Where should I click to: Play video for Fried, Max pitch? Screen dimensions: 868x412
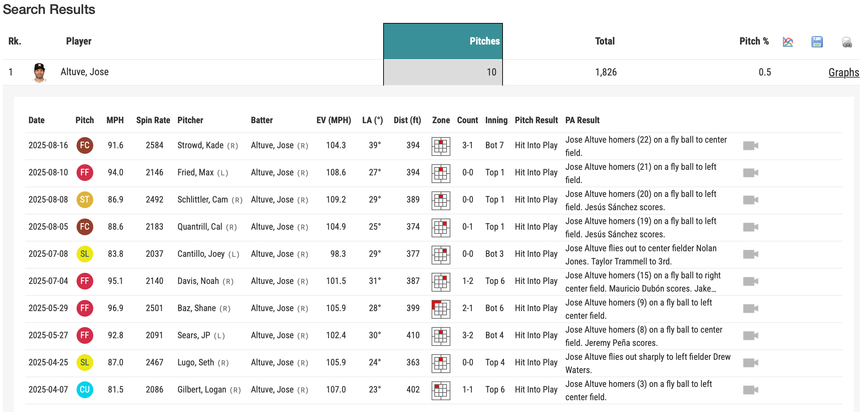(750, 173)
